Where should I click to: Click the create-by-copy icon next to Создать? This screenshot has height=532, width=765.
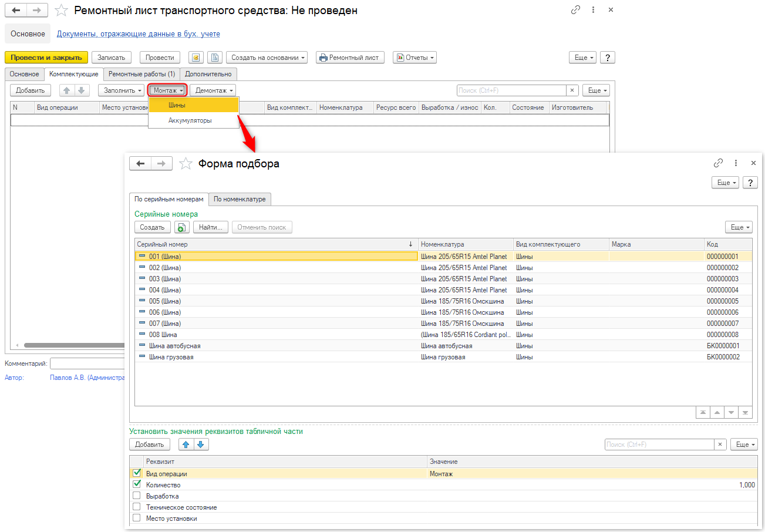(181, 227)
